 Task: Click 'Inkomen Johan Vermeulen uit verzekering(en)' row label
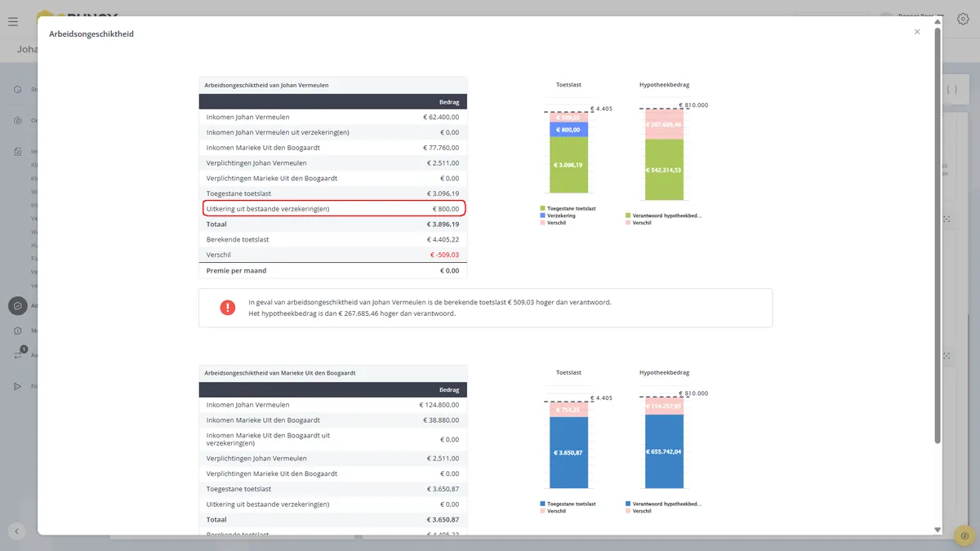[x=278, y=132]
